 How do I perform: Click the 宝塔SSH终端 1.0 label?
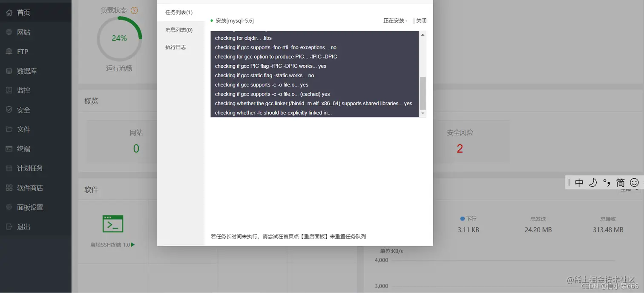[112, 245]
